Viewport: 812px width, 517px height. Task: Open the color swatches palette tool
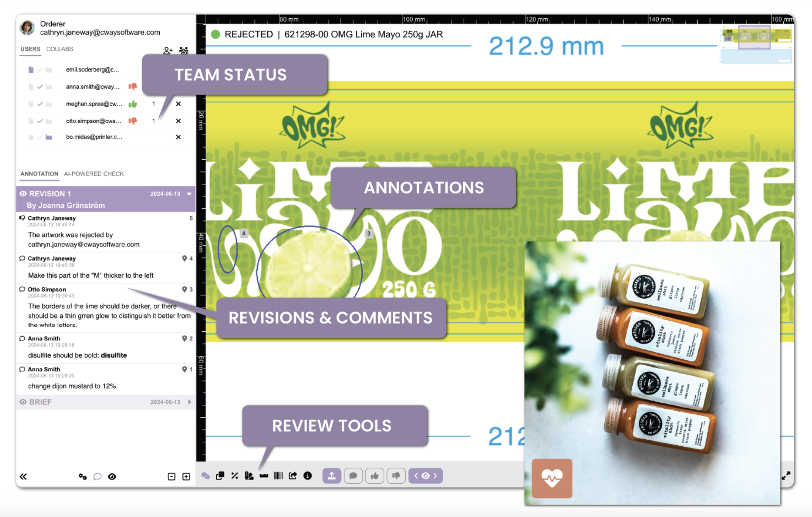249,476
